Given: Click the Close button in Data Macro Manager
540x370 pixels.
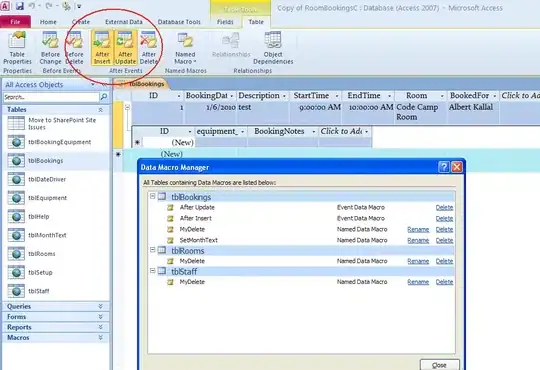Looking at the screenshot, I should click(439, 365).
